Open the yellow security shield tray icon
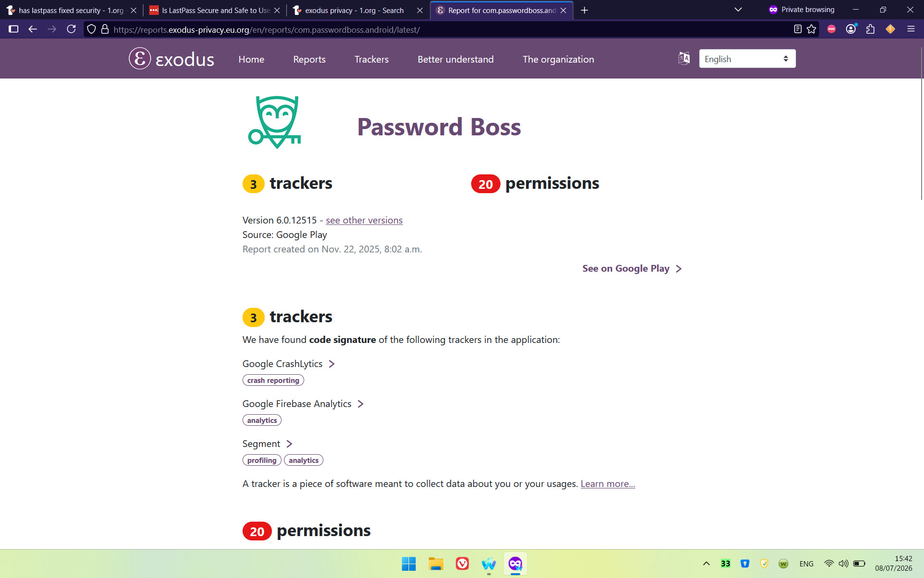This screenshot has width=924, height=578. (764, 564)
